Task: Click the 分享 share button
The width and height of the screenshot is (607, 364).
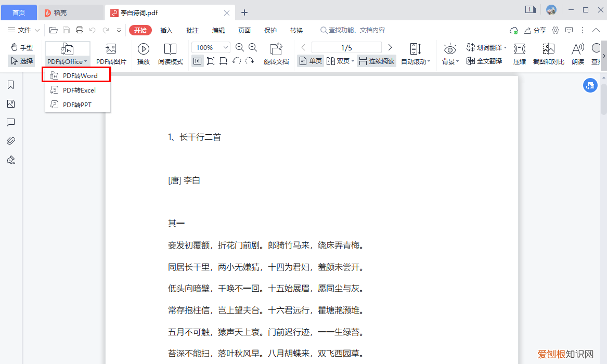Action: (x=536, y=30)
